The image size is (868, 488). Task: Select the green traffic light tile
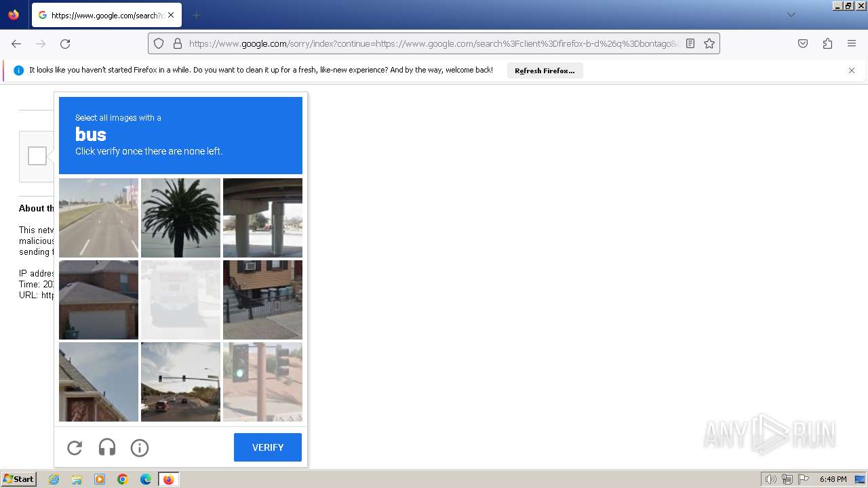[x=262, y=382]
